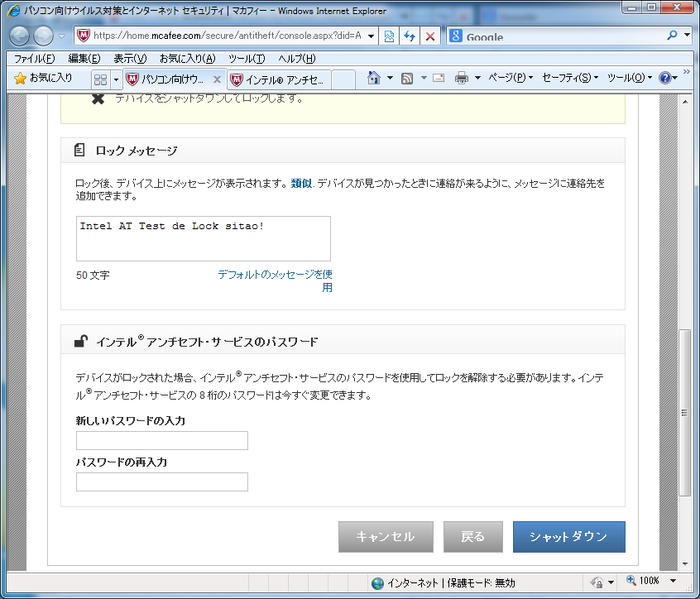Expand command bar overflow chevrons
Image resolution: width=700 pixels, height=599 pixels.
[687, 72]
